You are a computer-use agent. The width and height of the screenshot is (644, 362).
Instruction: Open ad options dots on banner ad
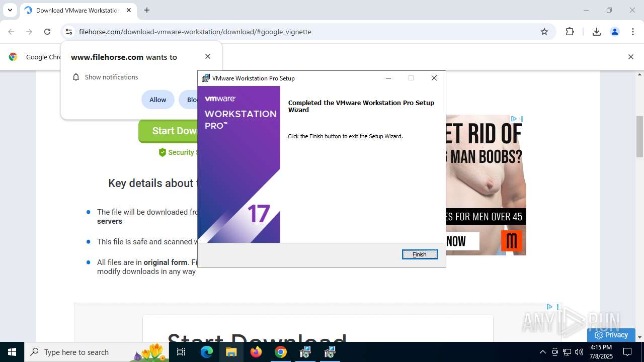click(522, 119)
